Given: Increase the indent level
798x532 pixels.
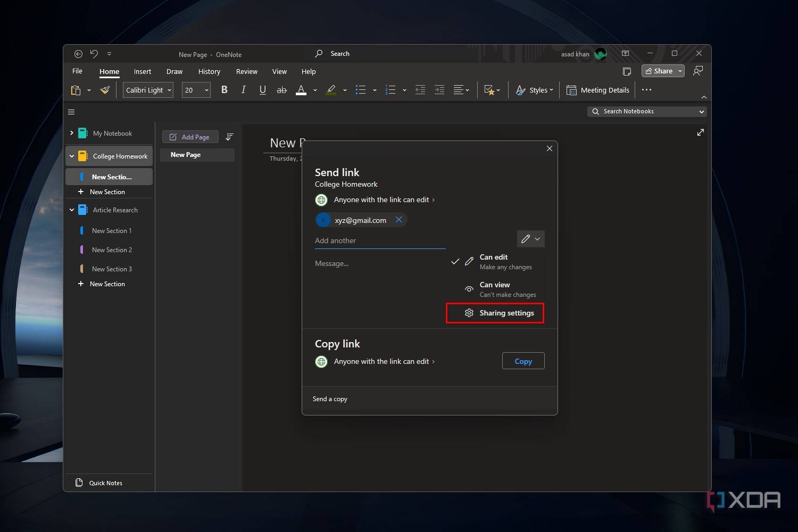Looking at the screenshot, I should tap(439, 90).
